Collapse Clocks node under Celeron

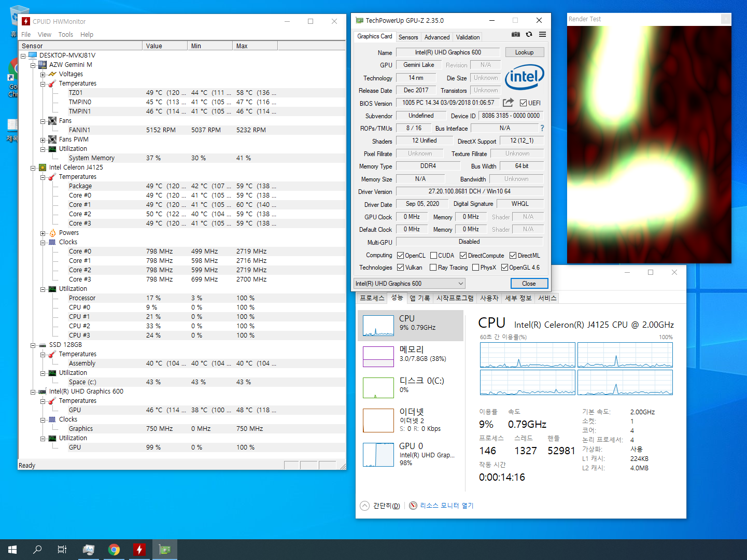click(43, 242)
